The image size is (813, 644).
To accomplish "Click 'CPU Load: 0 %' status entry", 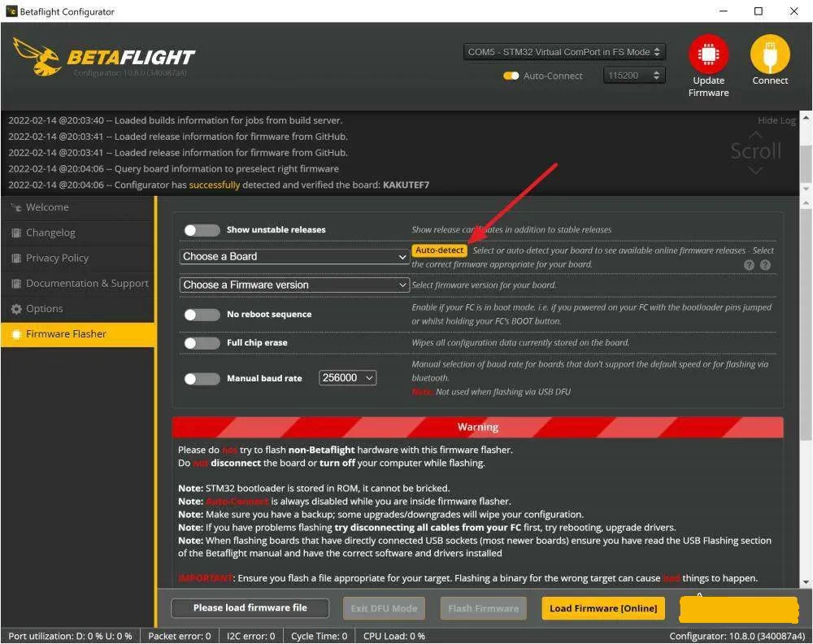I will click(x=394, y=636).
